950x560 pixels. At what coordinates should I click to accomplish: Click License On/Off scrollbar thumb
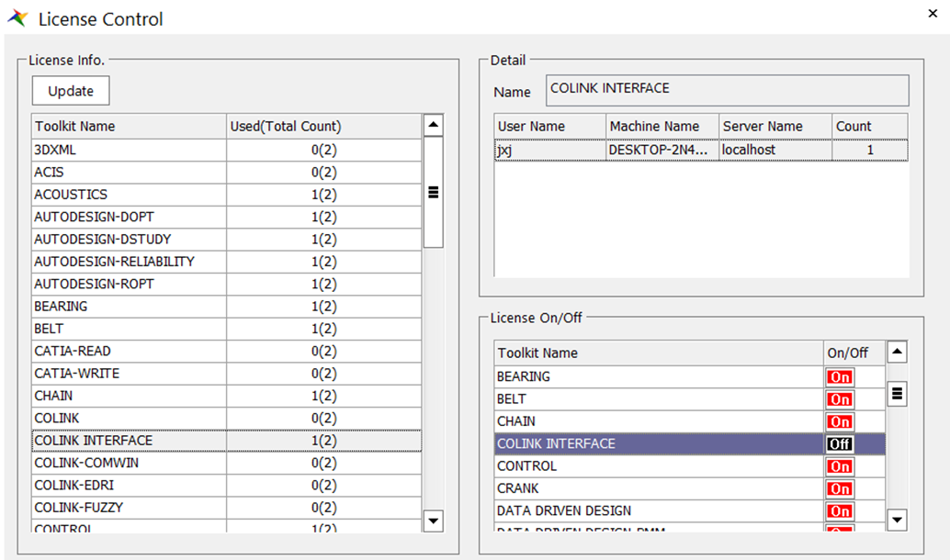[897, 394]
